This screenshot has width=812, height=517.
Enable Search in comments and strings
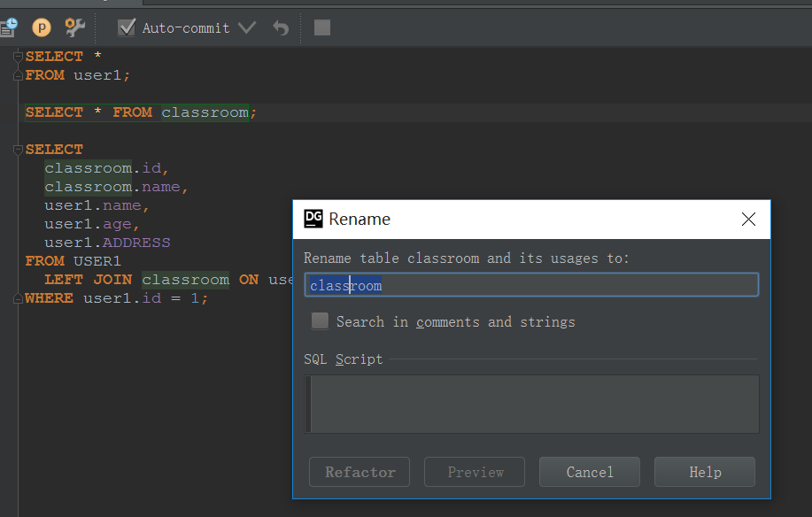pyautogui.click(x=319, y=320)
